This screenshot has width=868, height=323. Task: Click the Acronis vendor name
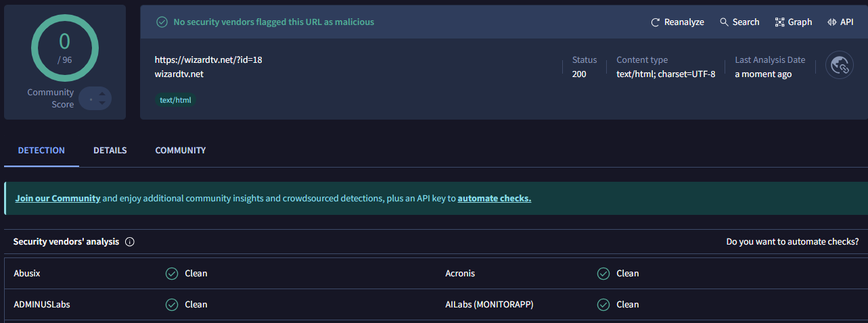[x=460, y=274]
